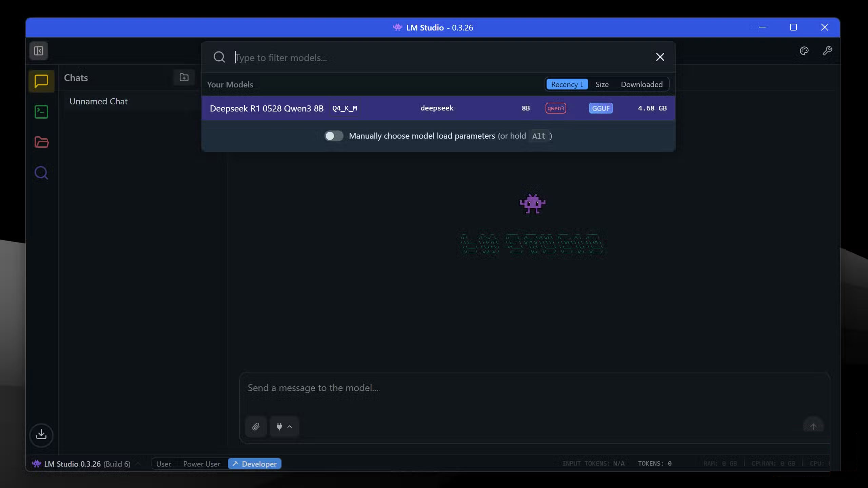Image resolution: width=868 pixels, height=488 pixels.
Task: Open the Chat panel in the sidebar
Action: (41, 81)
